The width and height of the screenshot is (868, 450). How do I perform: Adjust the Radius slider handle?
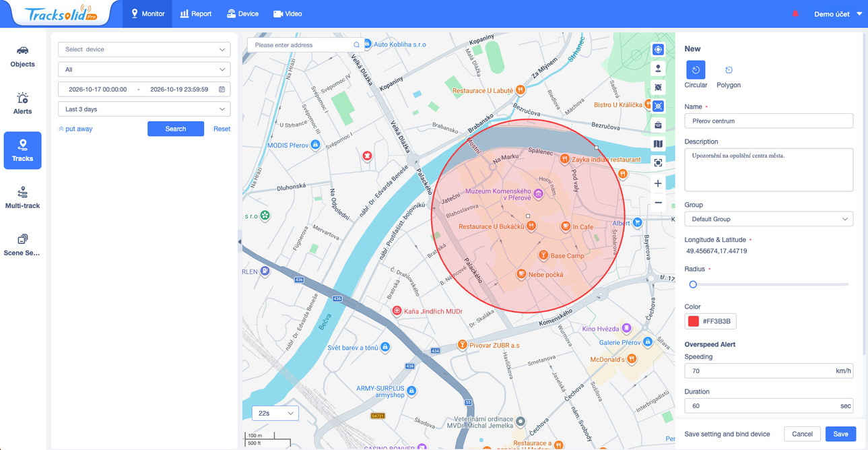[693, 284]
